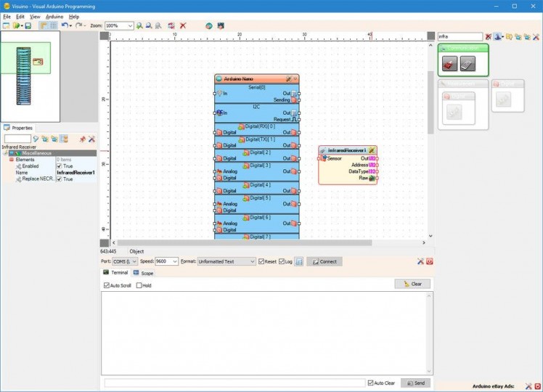This screenshot has width=543, height=392.
Task: Click the Undo arrow in toolbar
Action: coord(65,25)
